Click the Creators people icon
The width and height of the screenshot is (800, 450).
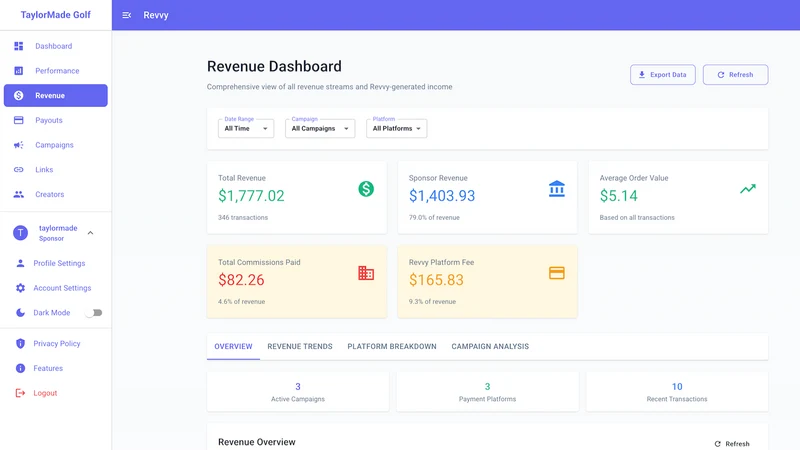point(19,194)
